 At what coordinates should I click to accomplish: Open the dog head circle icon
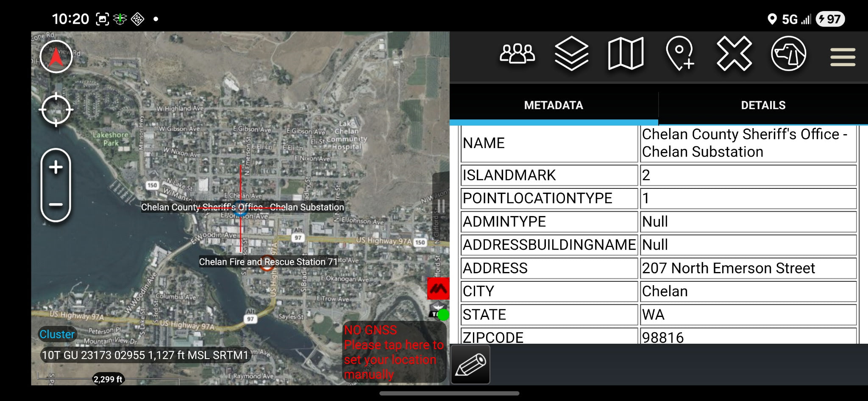pyautogui.click(x=788, y=54)
